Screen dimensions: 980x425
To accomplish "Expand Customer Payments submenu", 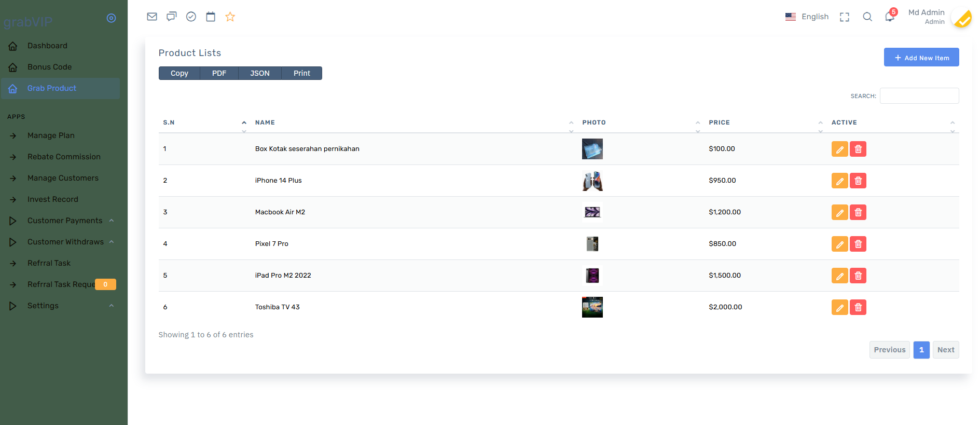I will coord(65,221).
